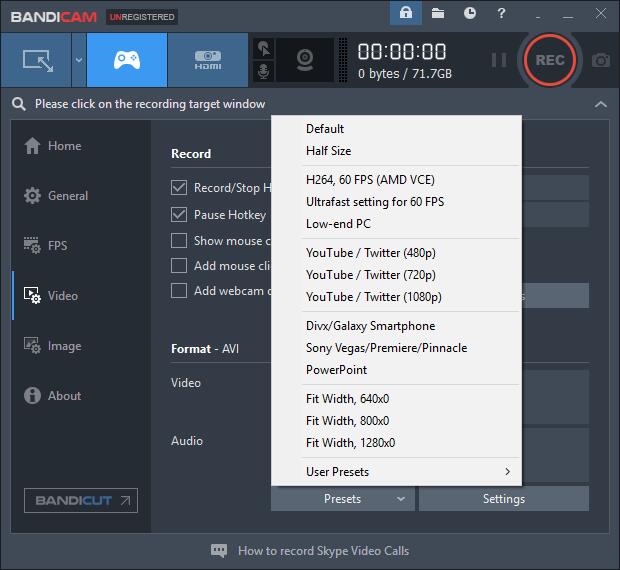Open How to record Skype Video Calls
Screen dimensions: 620x570
coord(323,551)
